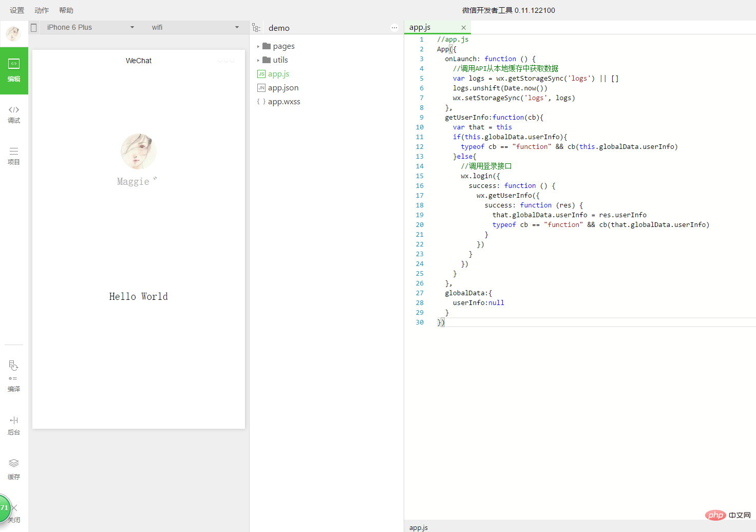Click line number 9 in the editor
The width and height of the screenshot is (756, 532).
(422, 117)
